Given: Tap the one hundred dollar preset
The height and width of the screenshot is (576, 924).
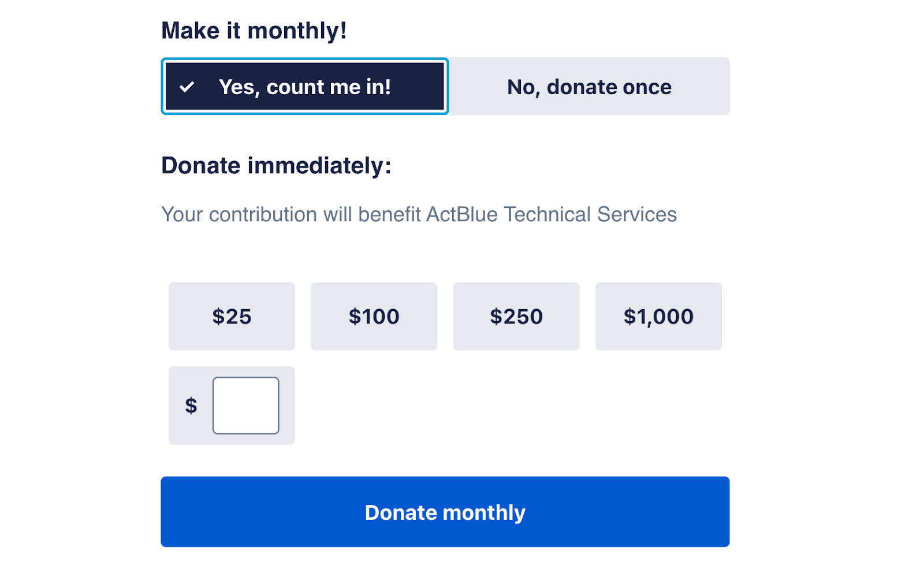Looking at the screenshot, I should tap(374, 317).
